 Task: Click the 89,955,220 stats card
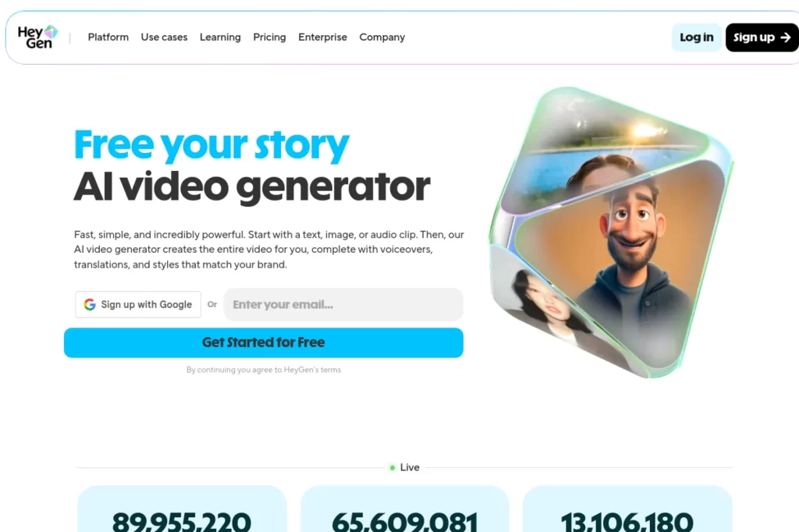182,509
